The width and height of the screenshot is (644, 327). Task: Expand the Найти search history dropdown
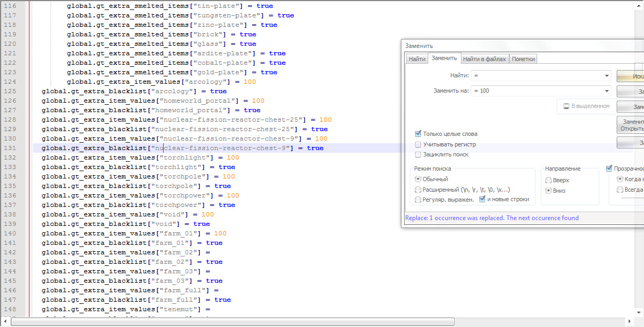point(607,76)
